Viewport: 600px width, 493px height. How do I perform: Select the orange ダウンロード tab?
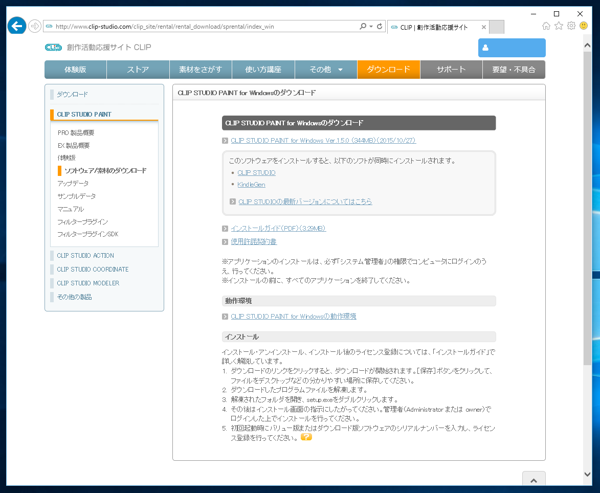click(389, 70)
